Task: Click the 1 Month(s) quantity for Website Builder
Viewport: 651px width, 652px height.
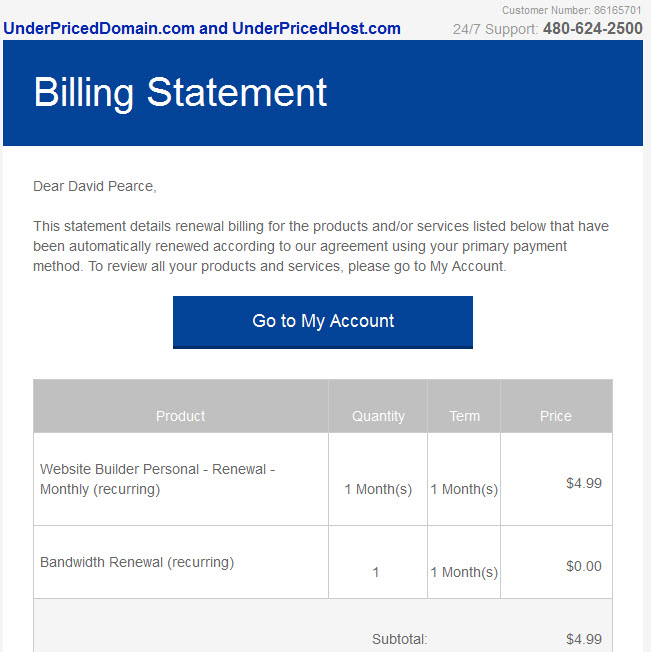Action: tap(378, 489)
